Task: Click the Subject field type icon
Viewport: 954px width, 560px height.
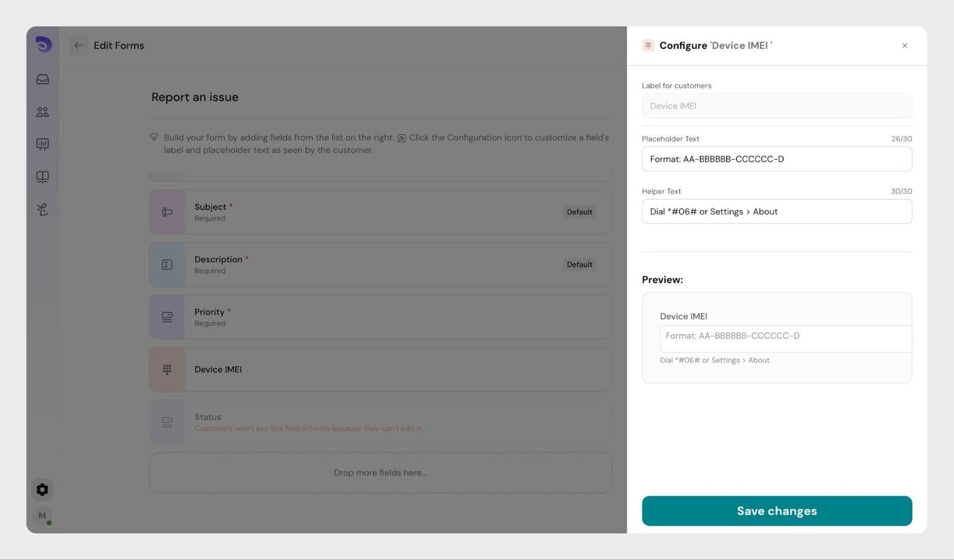Action: 167,212
